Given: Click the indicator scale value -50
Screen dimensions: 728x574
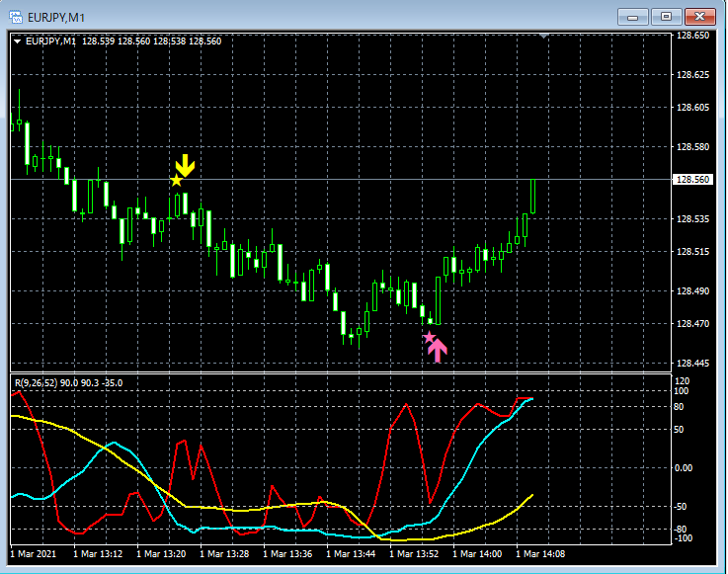Looking at the screenshot, I should (680, 507).
